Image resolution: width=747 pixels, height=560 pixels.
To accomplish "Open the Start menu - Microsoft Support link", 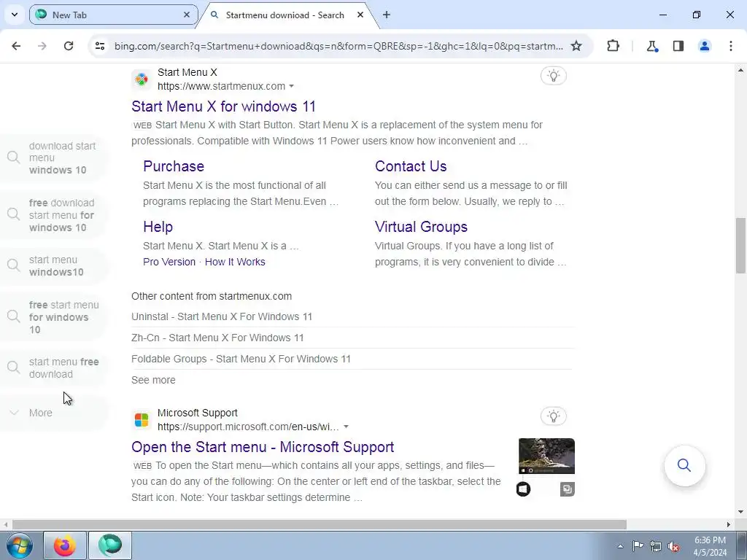I will coord(263,447).
